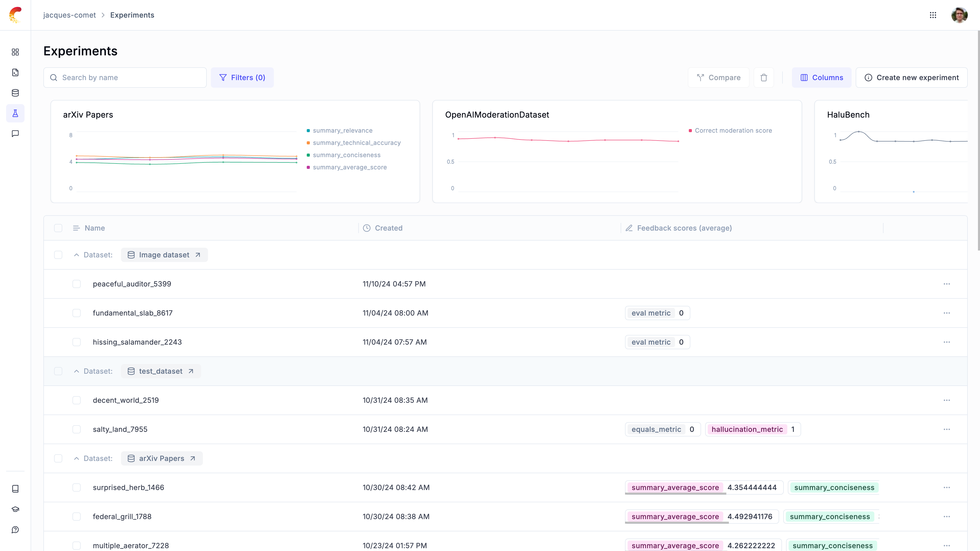This screenshot has height=551, width=980.
Task: Open the feedback chat bubble sidebar icon
Action: point(15,133)
